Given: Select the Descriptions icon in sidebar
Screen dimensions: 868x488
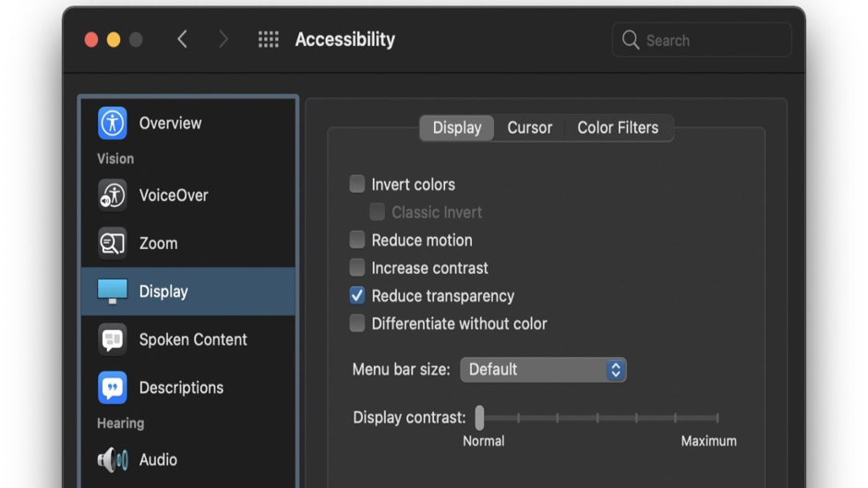Looking at the screenshot, I should pyautogui.click(x=113, y=387).
